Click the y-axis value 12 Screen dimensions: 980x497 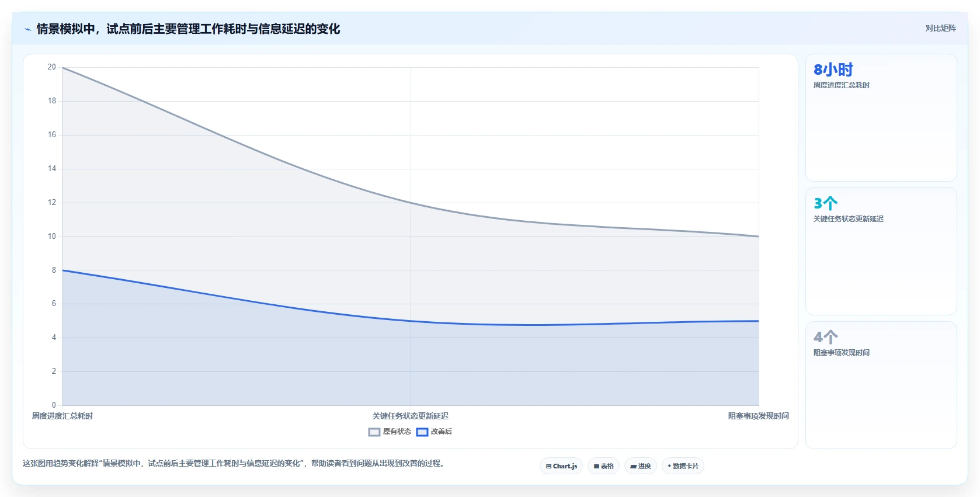52,203
